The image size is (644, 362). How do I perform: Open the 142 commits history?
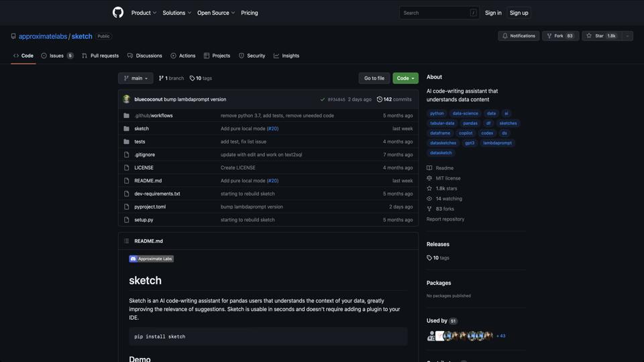tap(394, 99)
